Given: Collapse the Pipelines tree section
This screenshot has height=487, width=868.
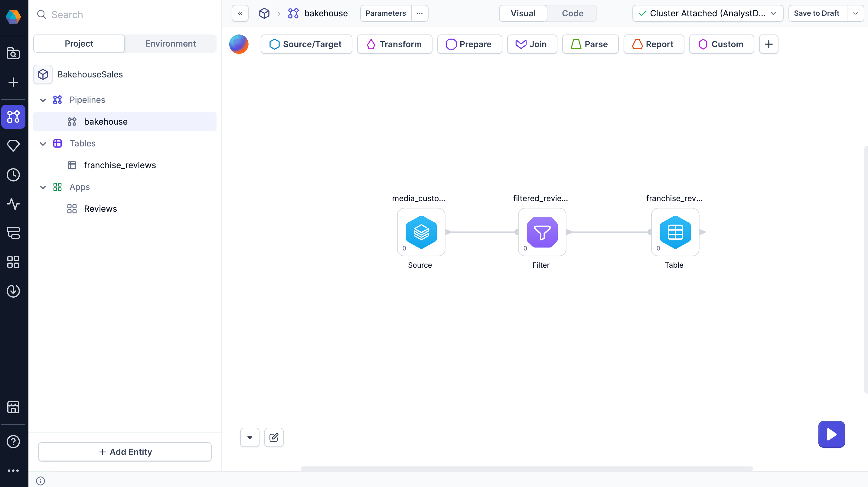Looking at the screenshot, I should click(43, 100).
